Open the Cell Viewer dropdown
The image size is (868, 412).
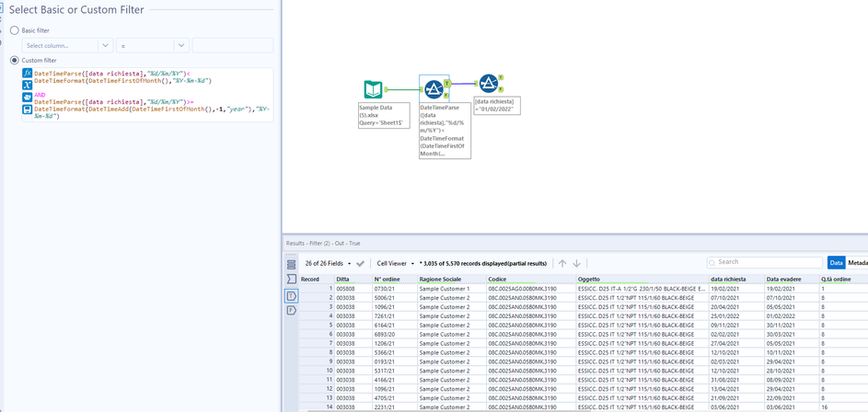pyautogui.click(x=396, y=263)
